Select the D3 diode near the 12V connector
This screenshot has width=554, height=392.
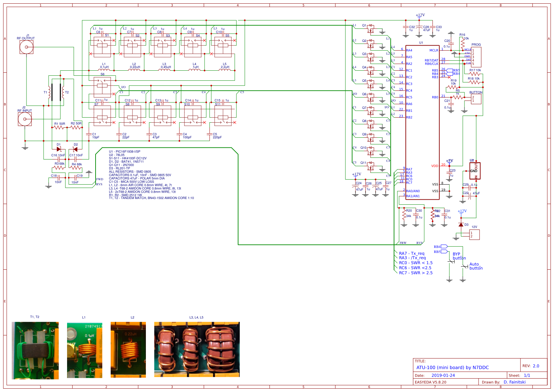point(461,224)
